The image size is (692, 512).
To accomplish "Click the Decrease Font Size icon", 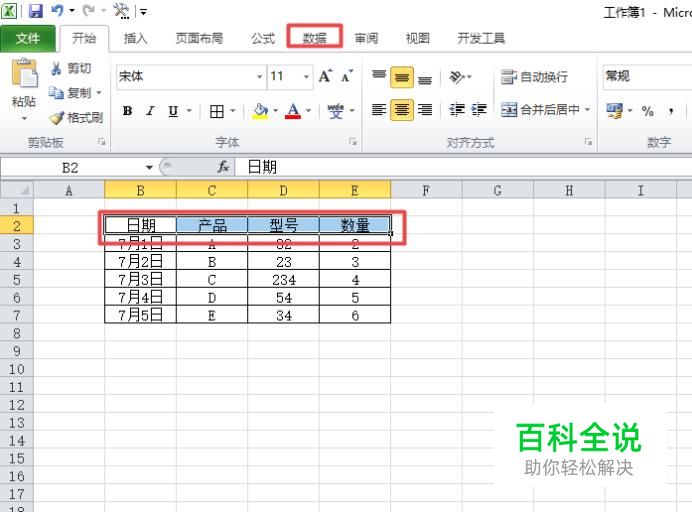I will point(347,76).
